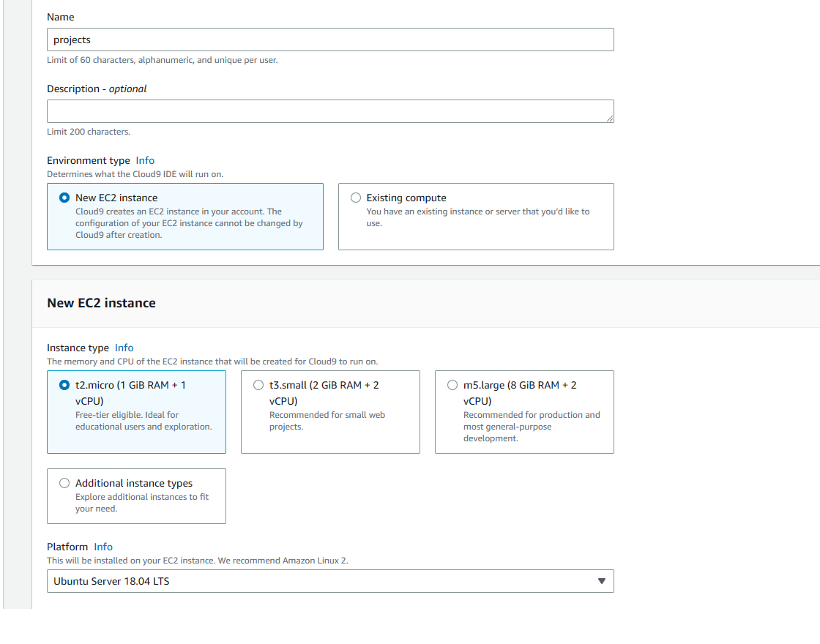Image resolution: width=820 pixels, height=644 pixels.
Task: Click the 'Environment type' field label
Action: click(x=88, y=160)
